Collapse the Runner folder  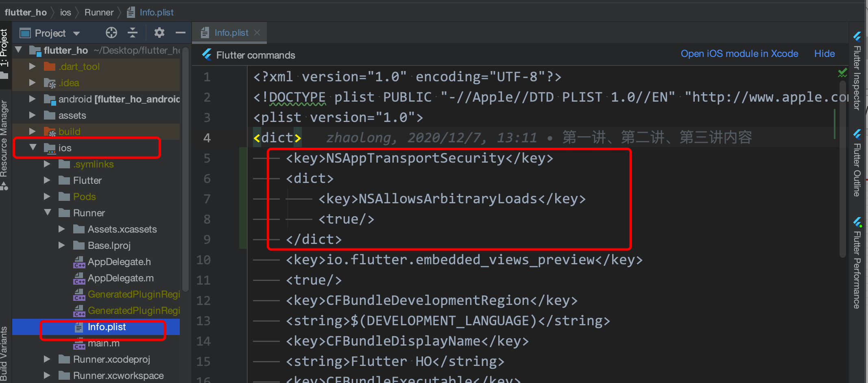[x=48, y=212]
